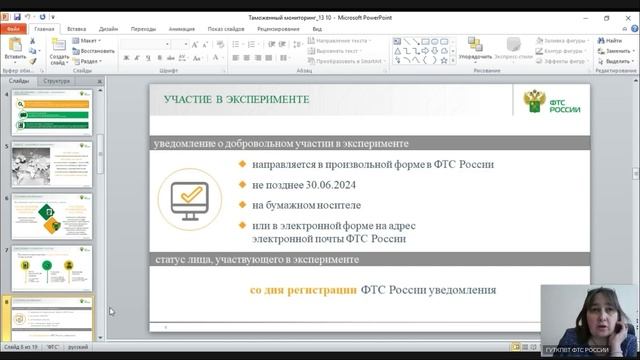This screenshot has width=640, height=360.
Task: Open the PowerPoint Help question mark icon
Action: coord(635,29)
